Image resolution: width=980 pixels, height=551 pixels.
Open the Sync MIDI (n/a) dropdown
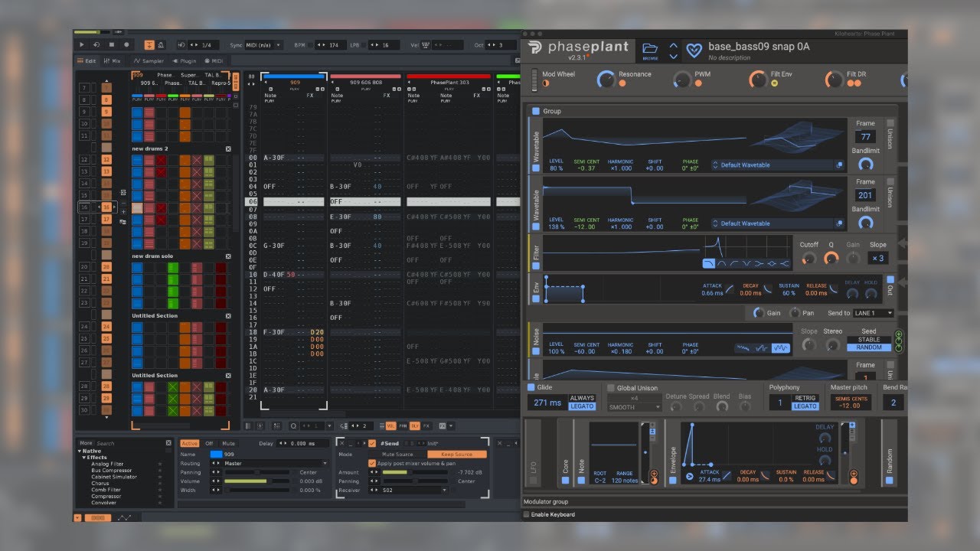pyautogui.click(x=264, y=45)
